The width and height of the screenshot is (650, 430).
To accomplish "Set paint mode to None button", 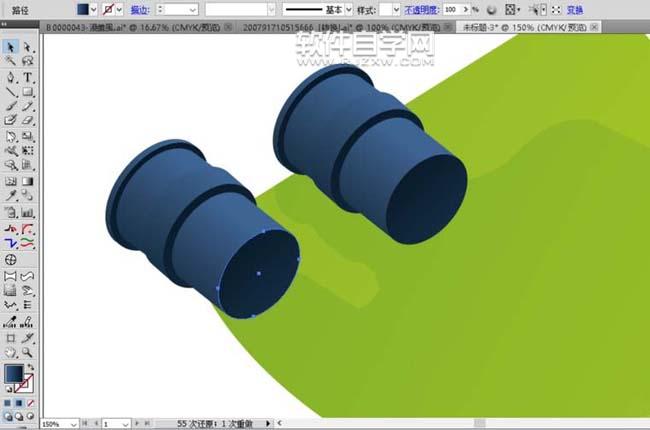I will (x=30, y=403).
